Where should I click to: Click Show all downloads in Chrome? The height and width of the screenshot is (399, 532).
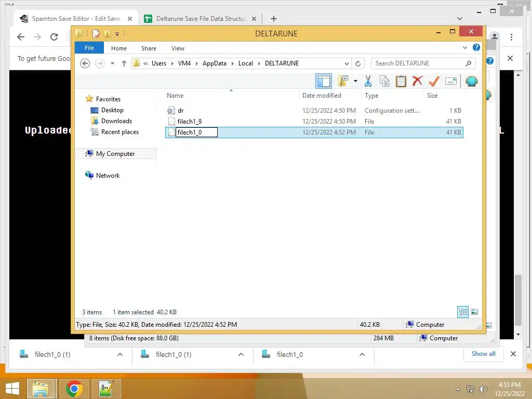click(484, 354)
